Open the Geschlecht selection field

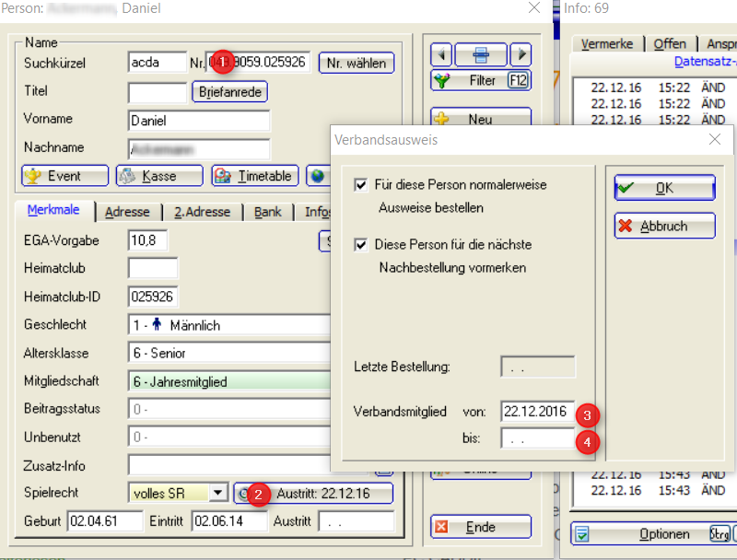230,325
